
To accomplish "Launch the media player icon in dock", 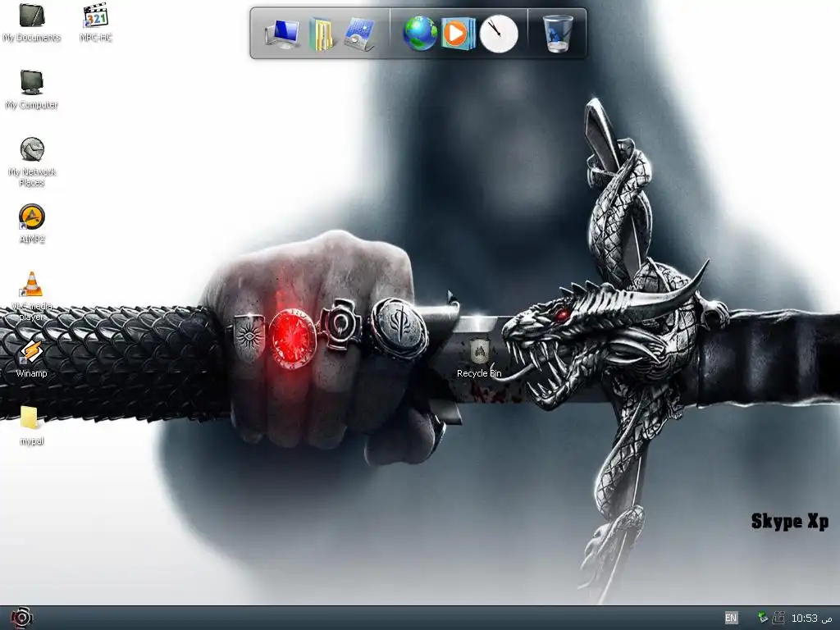I will pyautogui.click(x=458, y=34).
